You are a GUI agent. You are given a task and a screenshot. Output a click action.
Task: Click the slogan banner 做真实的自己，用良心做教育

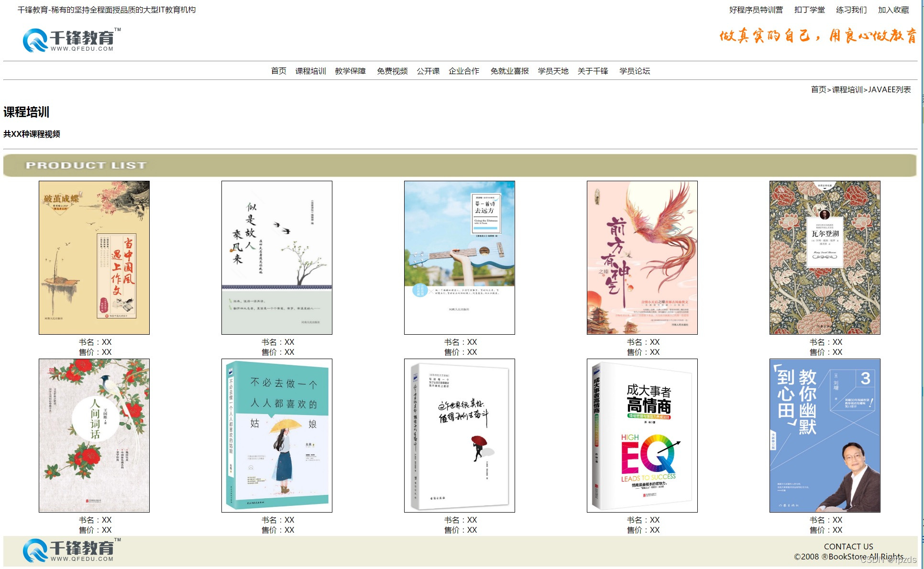[x=818, y=36]
